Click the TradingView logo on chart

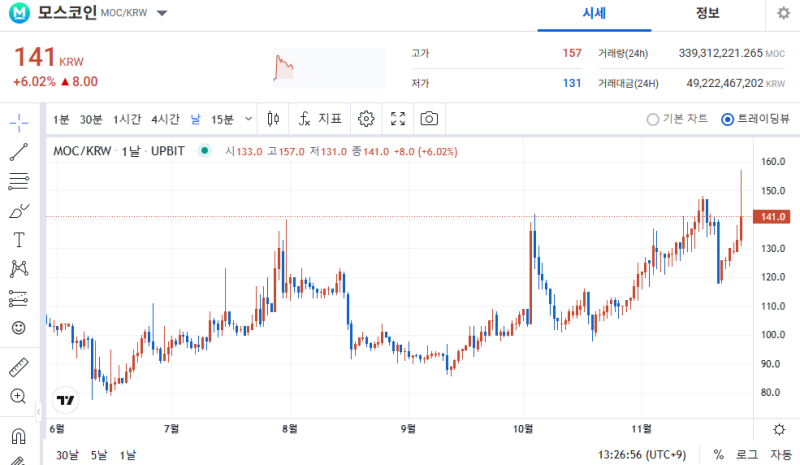click(65, 400)
